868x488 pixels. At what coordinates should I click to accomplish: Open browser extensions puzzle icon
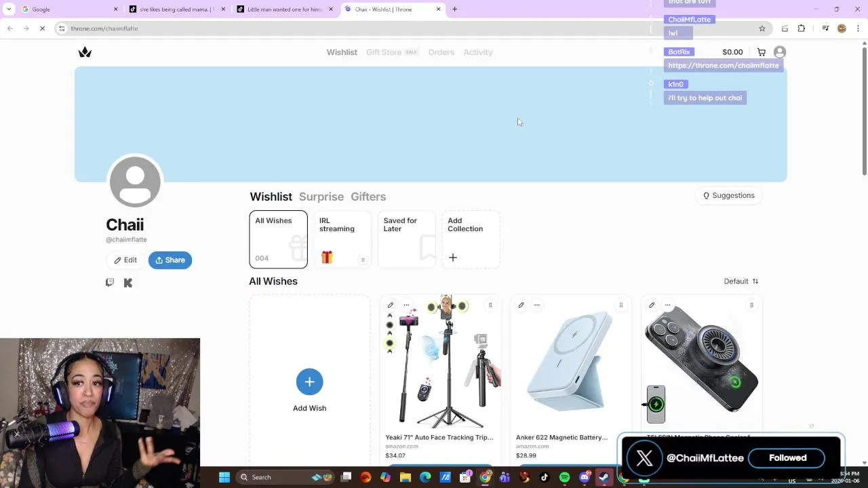(x=802, y=28)
